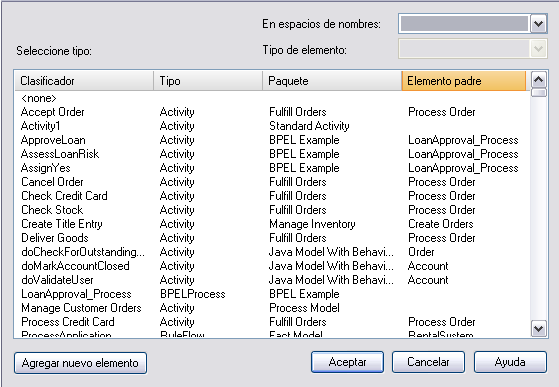Click Java Model package cell for doValidateUser
This screenshot has height=387, width=559.
click(331, 280)
